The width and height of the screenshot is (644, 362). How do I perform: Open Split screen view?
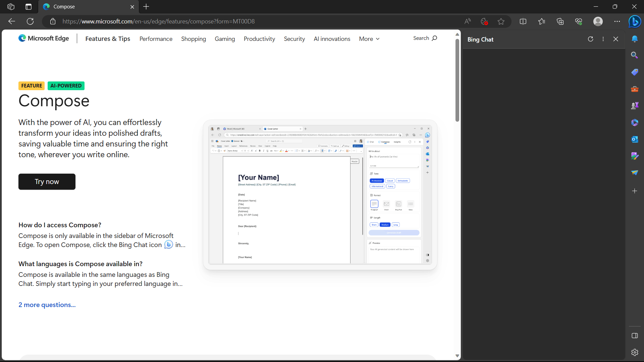coord(523,21)
